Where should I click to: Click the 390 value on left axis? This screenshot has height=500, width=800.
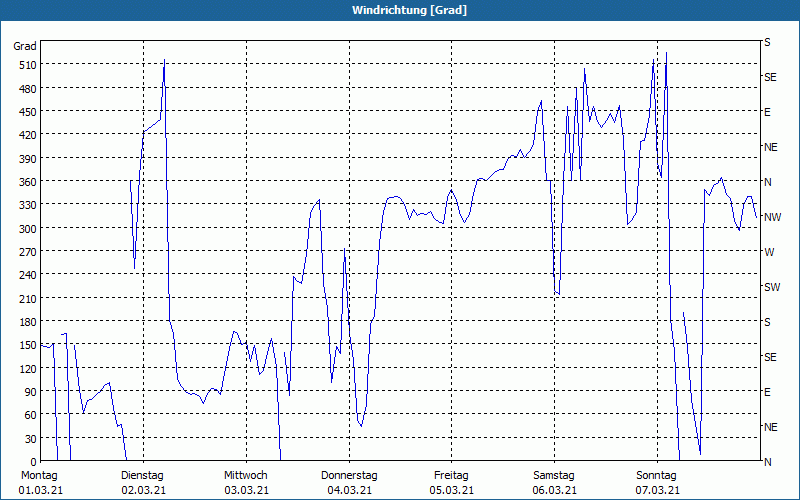pyautogui.click(x=28, y=159)
